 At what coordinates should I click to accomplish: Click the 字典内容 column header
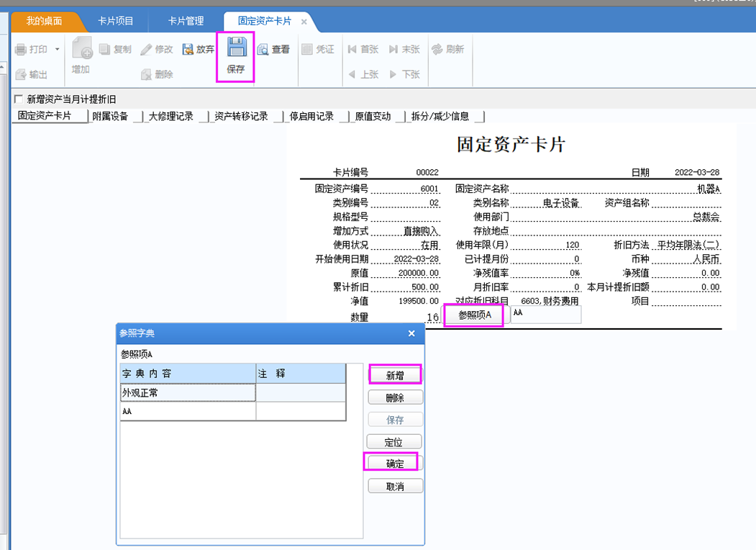point(188,374)
